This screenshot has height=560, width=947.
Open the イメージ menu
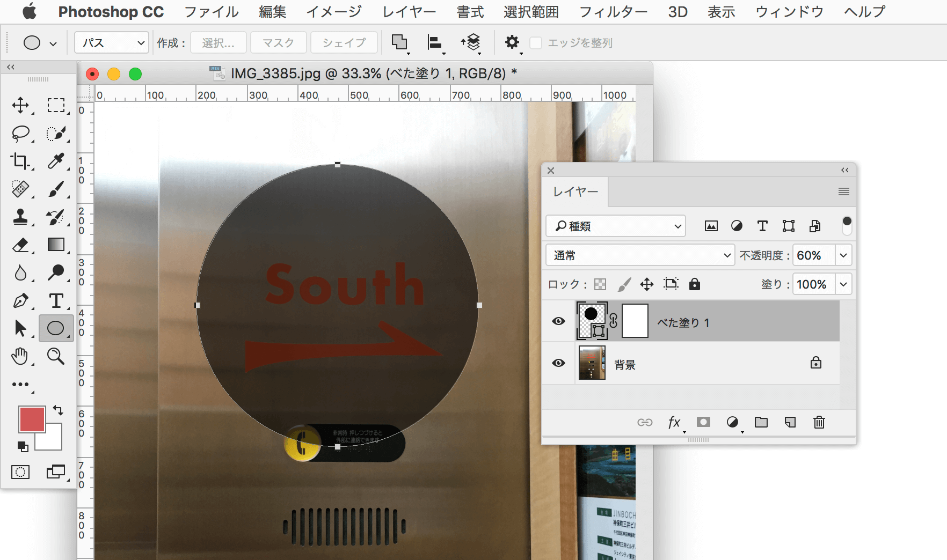[x=334, y=12]
